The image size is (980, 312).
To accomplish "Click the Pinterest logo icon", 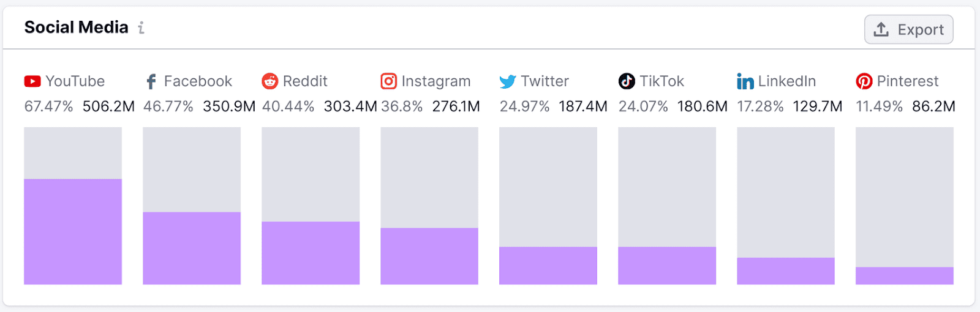I will coord(864,81).
